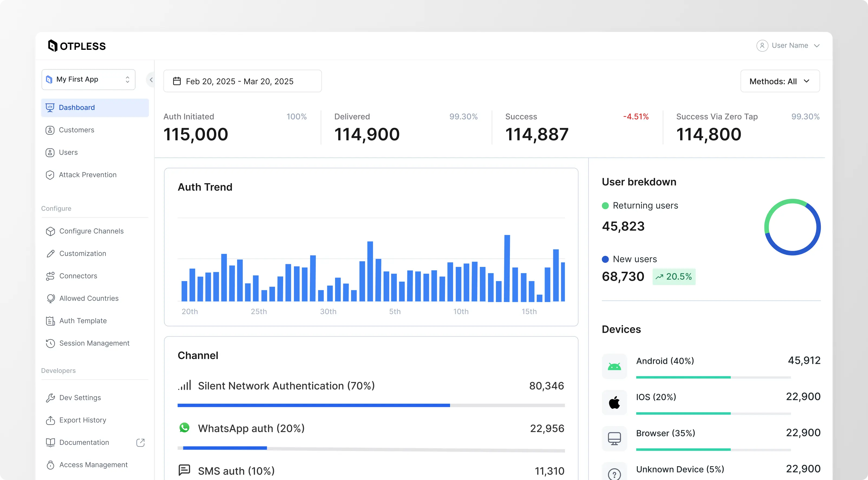The width and height of the screenshot is (868, 480).
Task: Click the Documentation external link icon
Action: click(x=140, y=443)
